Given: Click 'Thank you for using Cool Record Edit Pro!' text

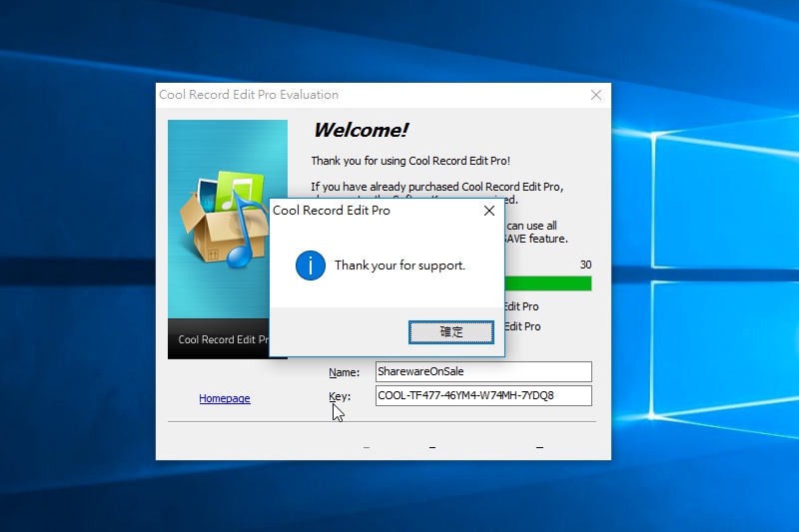Looking at the screenshot, I should click(410, 161).
